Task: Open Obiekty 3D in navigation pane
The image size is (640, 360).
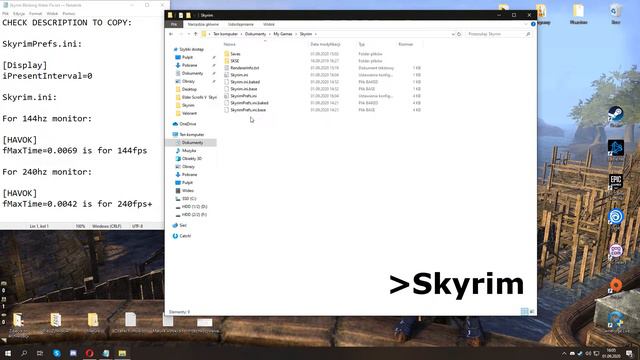Action: pyautogui.click(x=191, y=158)
